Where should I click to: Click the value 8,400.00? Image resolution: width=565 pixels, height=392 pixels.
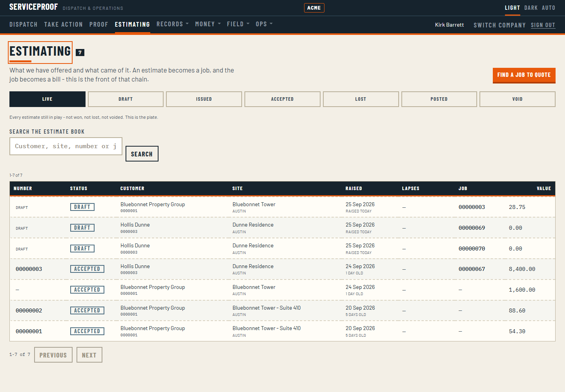tap(522, 269)
